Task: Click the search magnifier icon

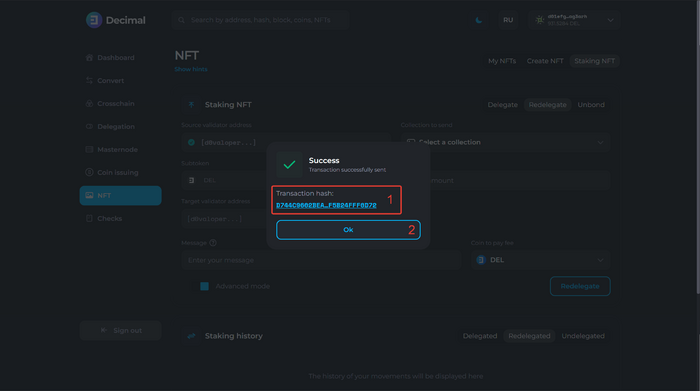Action: 181,20
